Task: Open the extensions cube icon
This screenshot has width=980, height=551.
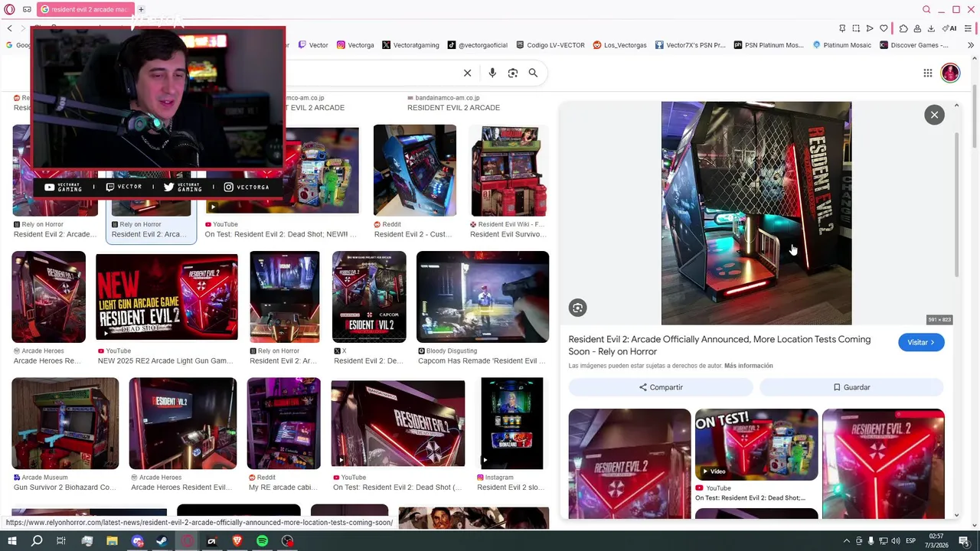Action: [903, 28]
